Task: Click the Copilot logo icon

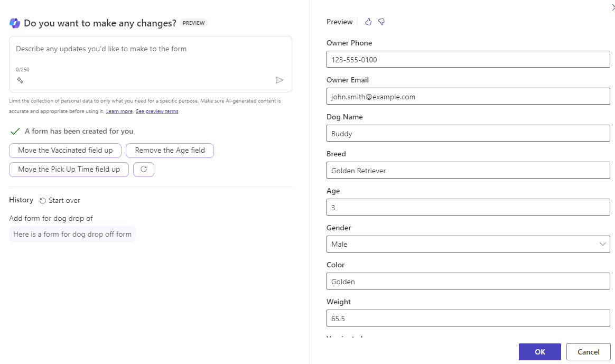Action: 15,23
